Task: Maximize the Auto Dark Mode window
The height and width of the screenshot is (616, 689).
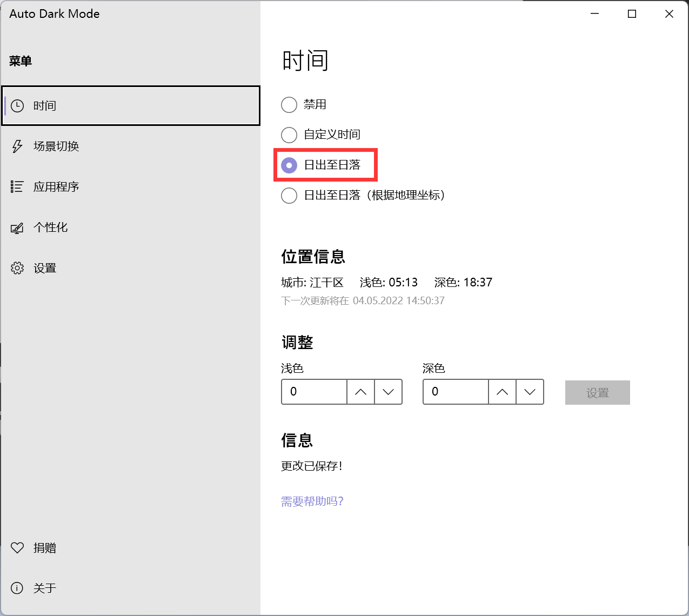Action: [x=632, y=14]
